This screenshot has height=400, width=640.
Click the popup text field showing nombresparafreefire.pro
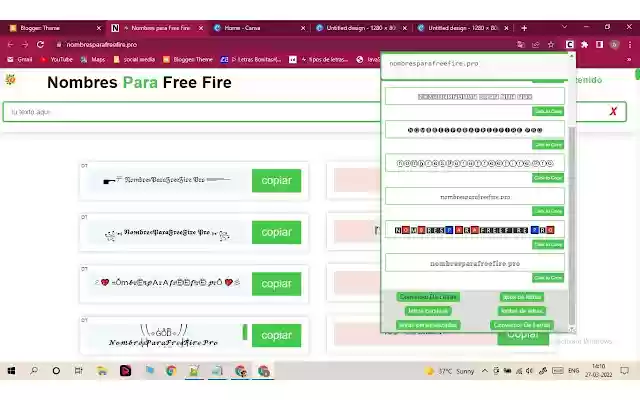point(475,65)
